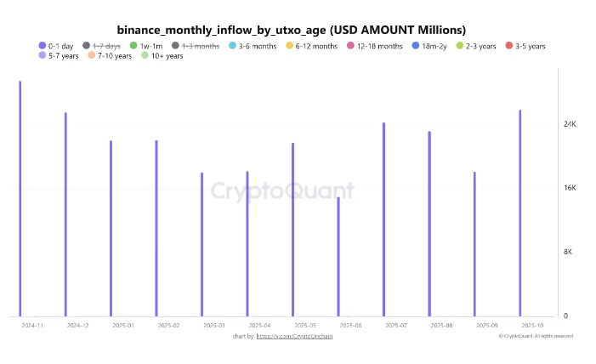Click the CryptoQuant copyright notice
The height and width of the screenshot is (364, 596).
click(x=535, y=337)
